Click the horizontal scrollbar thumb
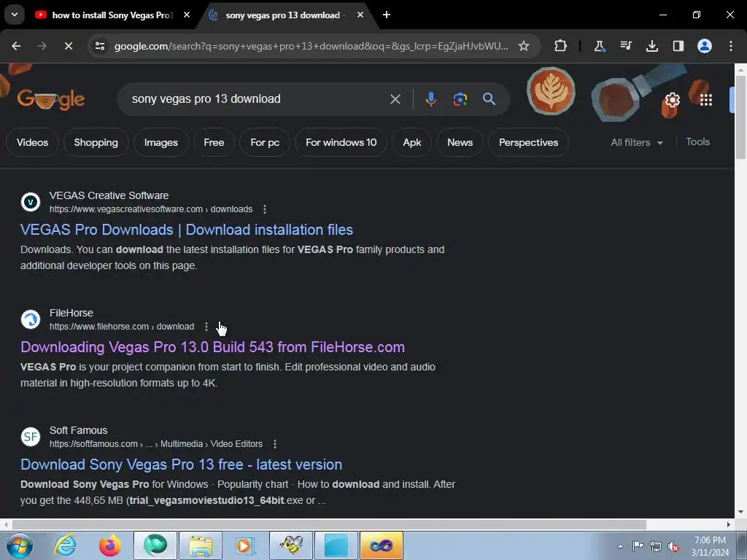 (329, 524)
